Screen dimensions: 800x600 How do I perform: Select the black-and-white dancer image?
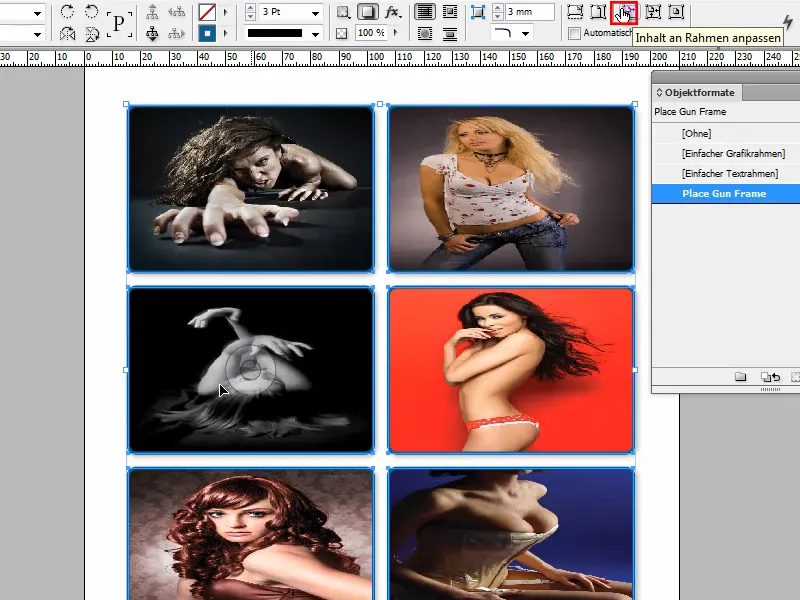(x=251, y=370)
